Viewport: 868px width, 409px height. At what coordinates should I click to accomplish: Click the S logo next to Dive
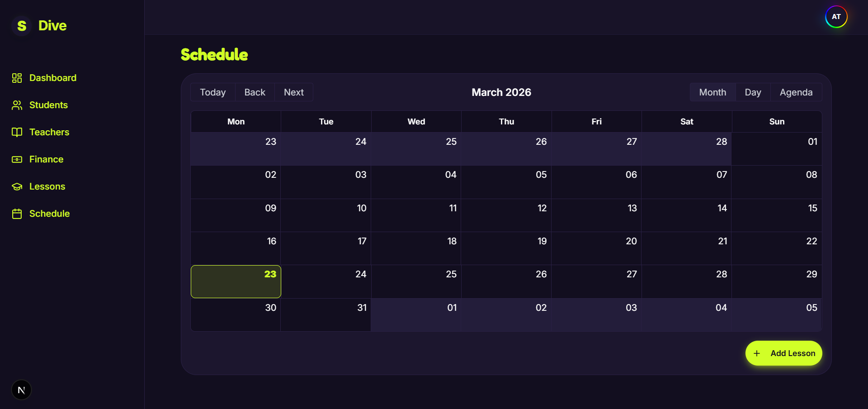21,26
